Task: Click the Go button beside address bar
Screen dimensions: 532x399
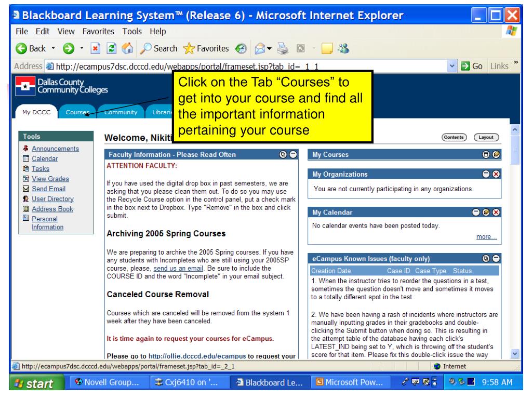Action: [472, 66]
